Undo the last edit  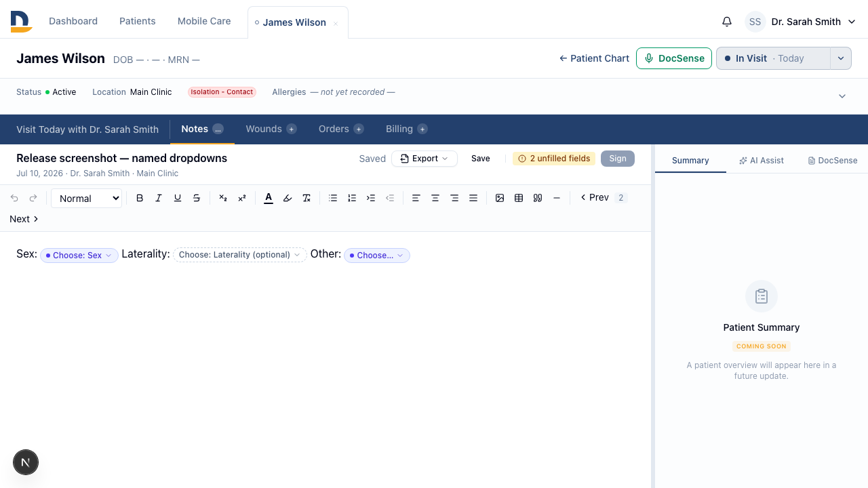click(14, 198)
